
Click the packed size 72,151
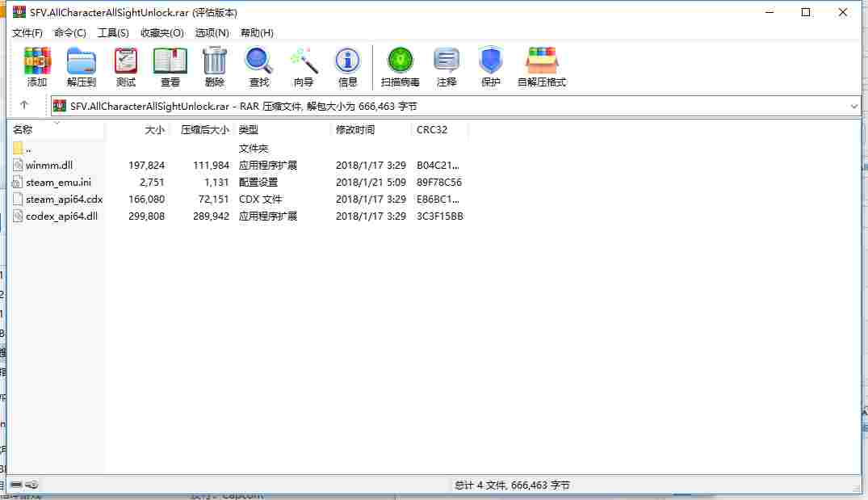point(214,199)
